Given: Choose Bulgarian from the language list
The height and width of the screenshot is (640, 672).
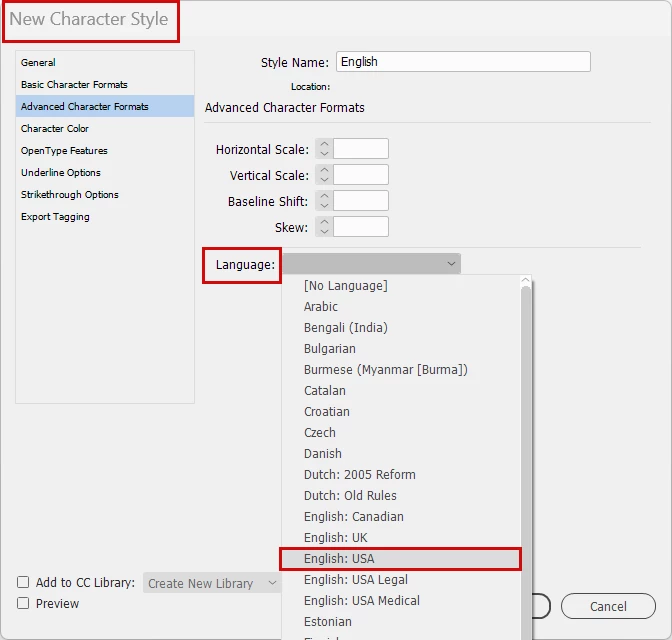Looking at the screenshot, I should click(401, 349).
